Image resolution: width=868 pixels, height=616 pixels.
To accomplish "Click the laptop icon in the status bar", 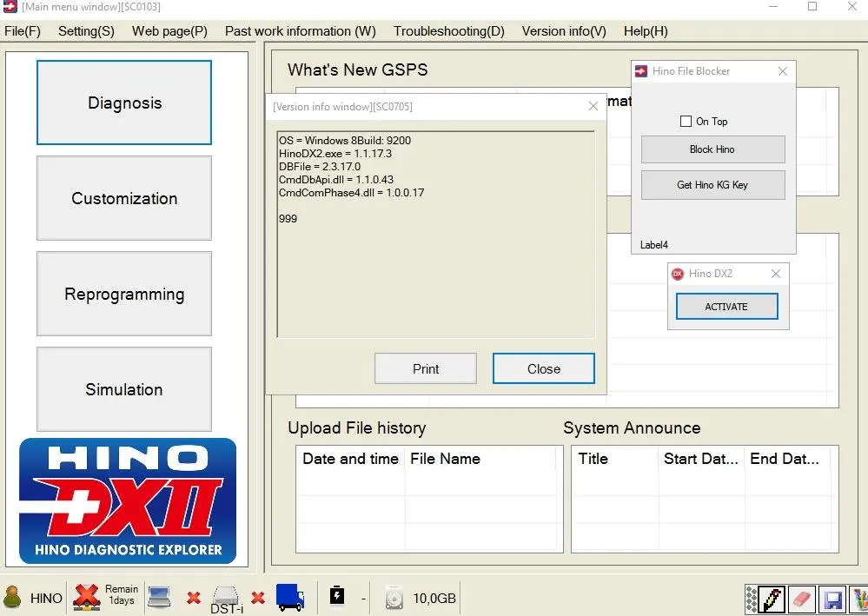I will tap(159, 597).
